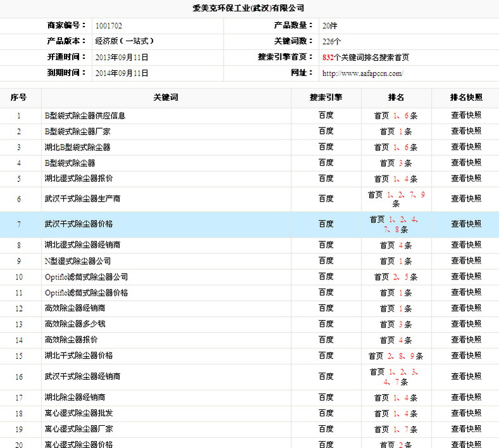The height and width of the screenshot is (448, 499).
Task: Select keyword 离心湿式除尘器厂家
Action: 79,429
